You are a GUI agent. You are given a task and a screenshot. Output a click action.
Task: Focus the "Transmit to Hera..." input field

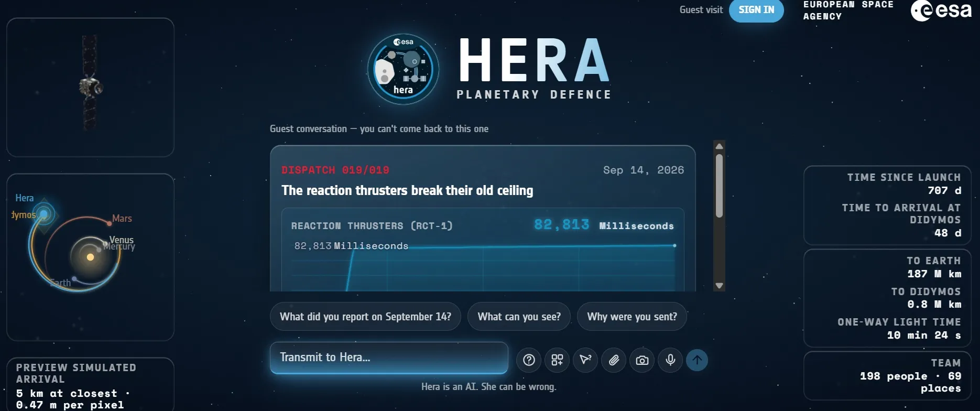389,358
